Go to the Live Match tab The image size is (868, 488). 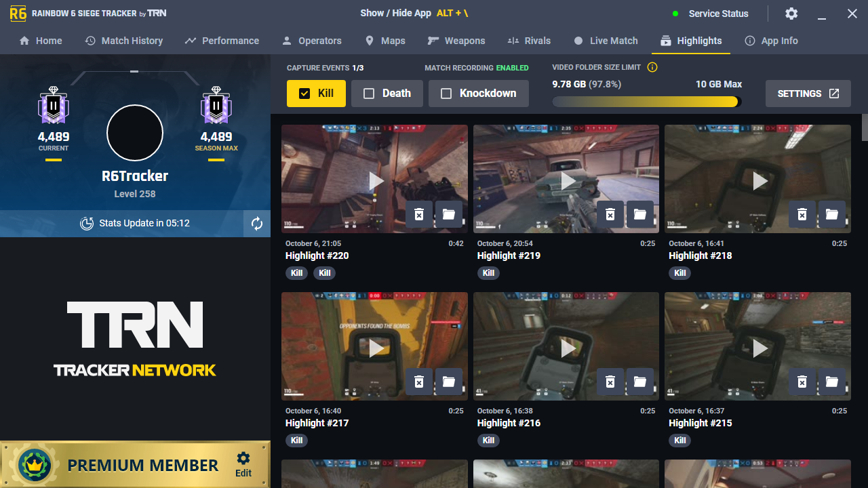pos(606,41)
